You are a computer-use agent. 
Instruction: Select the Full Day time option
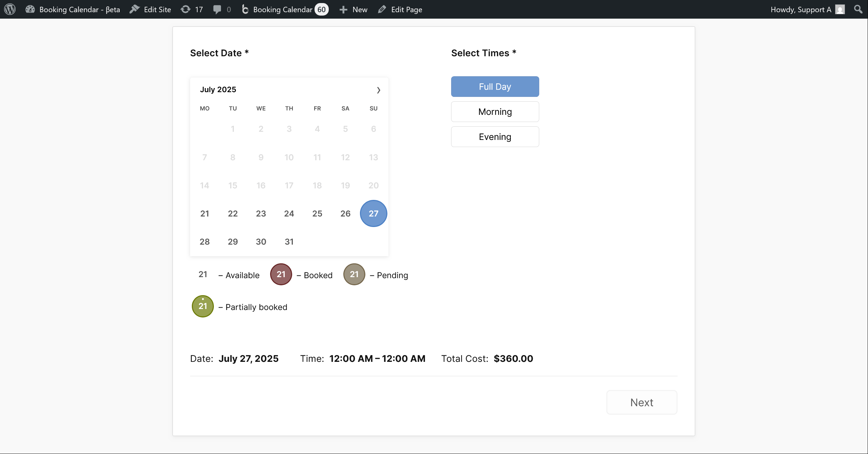495,86
